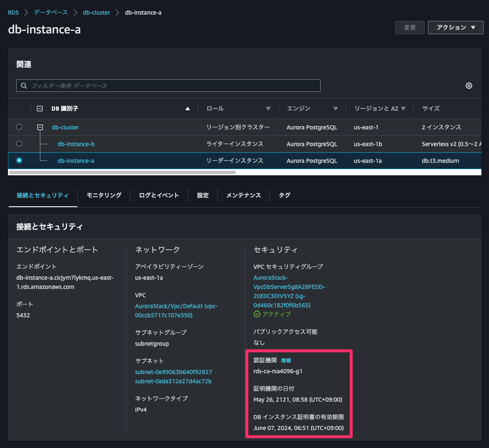This screenshot has height=448, width=489.
Task: Click inside the database filter input field
Action: pyautogui.click(x=167, y=85)
